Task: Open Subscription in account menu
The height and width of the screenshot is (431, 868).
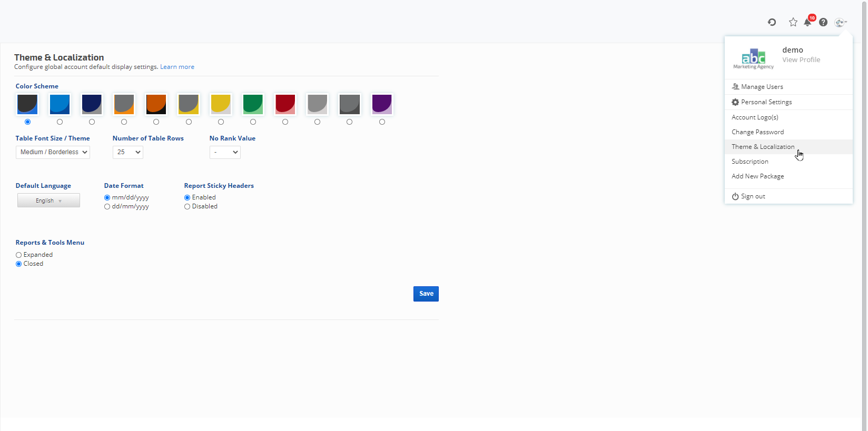Action: (749, 162)
